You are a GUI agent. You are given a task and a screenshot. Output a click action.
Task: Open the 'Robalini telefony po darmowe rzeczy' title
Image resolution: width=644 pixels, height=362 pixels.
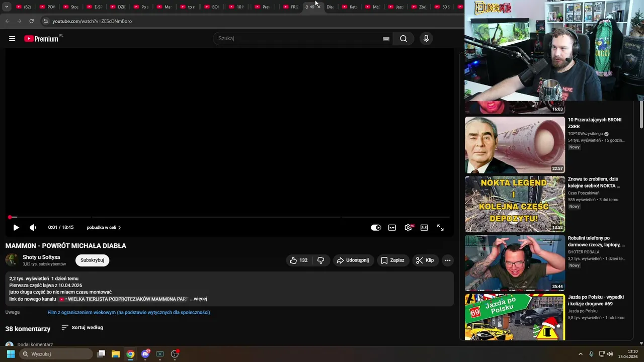click(596, 241)
